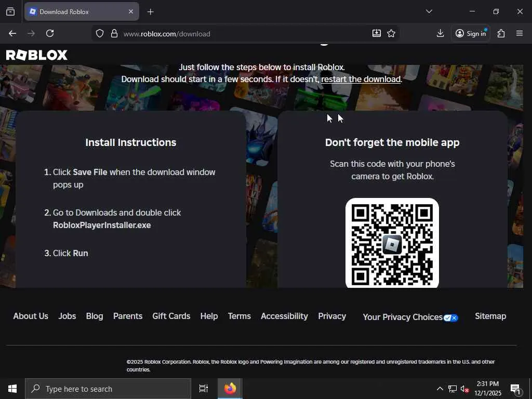
Task: Open a new tab with plus button
Action: coord(150,12)
